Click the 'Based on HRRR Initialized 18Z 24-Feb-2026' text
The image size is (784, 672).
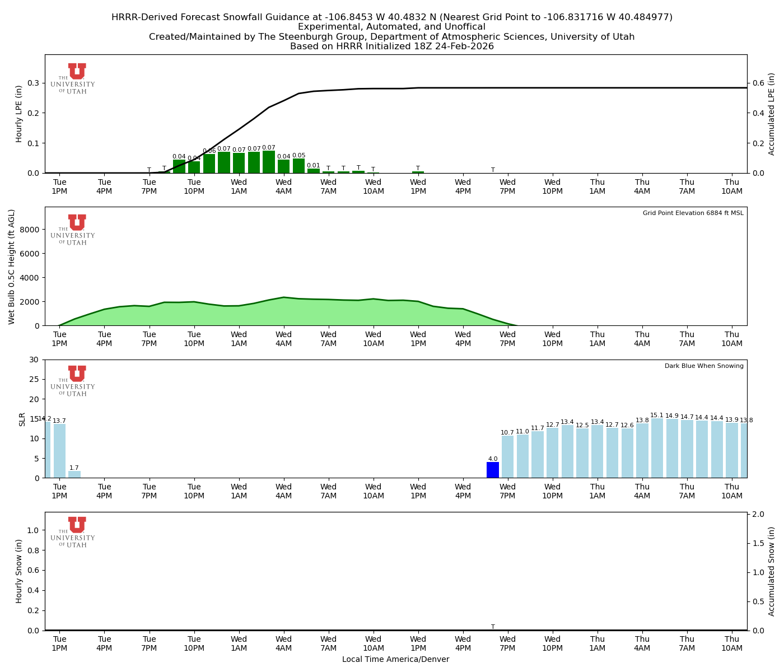392,46
